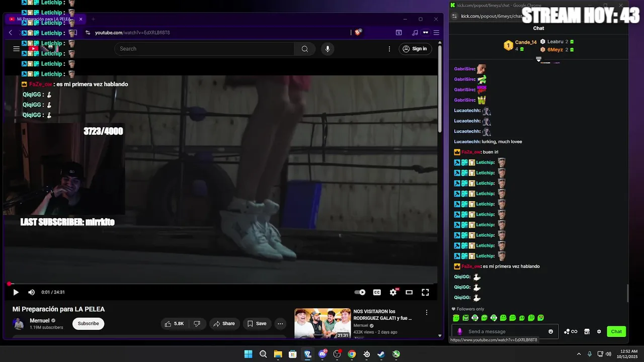
Task: Open File Explorer from taskbar
Action: coord(278,354)
